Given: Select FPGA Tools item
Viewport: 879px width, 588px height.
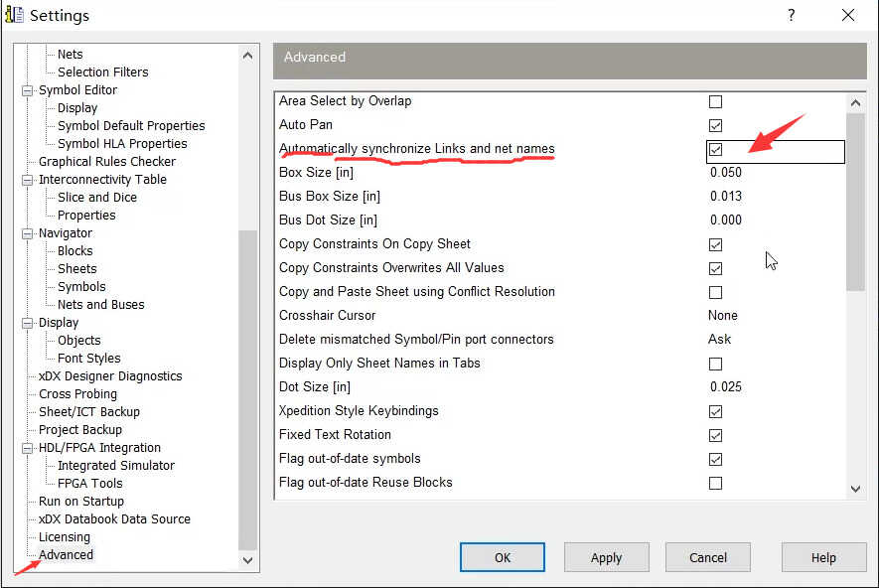Looking at the screenshot, I should click(x=89, y=484).
